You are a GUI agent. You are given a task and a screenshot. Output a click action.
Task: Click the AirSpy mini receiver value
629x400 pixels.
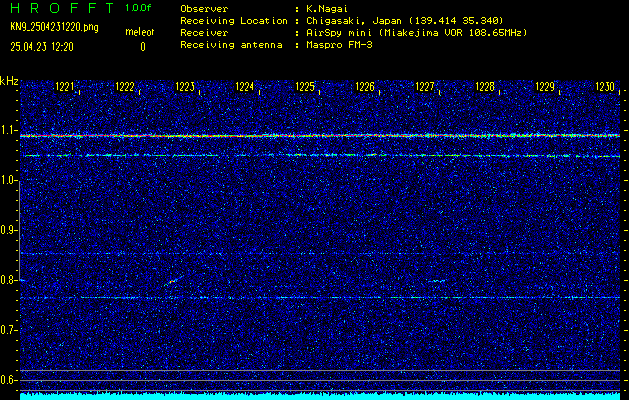point(417,33)
